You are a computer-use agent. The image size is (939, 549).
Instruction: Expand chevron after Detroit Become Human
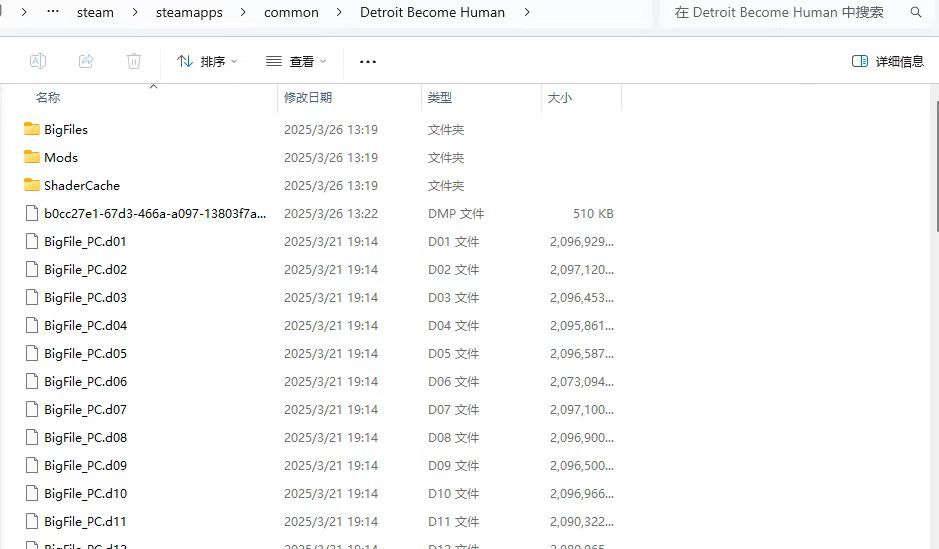[x=527, y=13]
